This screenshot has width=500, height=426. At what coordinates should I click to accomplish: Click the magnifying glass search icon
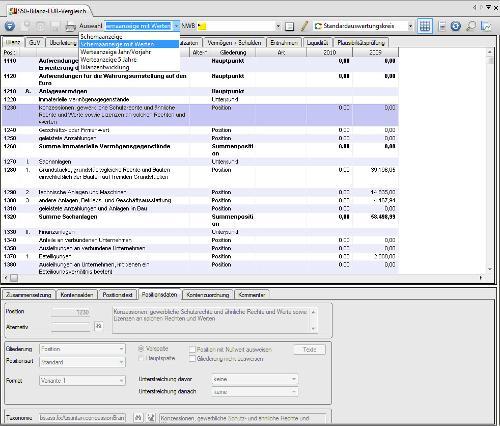471,26
